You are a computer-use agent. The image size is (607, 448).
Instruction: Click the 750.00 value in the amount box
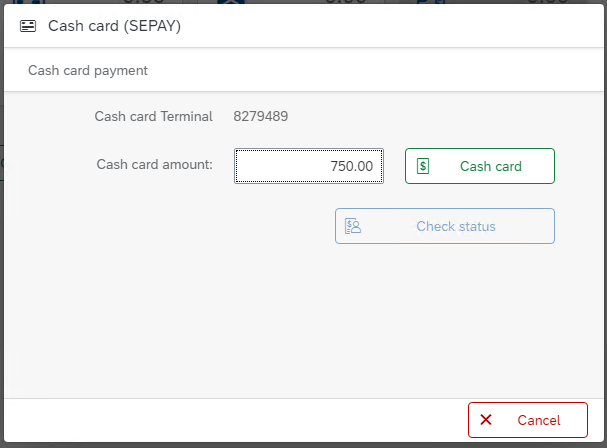pos(352,166)
